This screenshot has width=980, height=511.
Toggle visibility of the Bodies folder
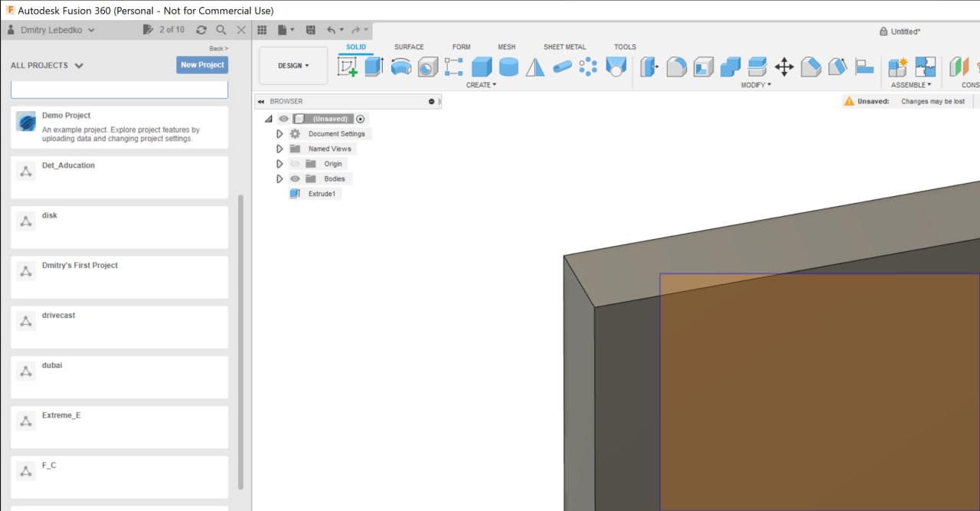click(x=295, y=179)
